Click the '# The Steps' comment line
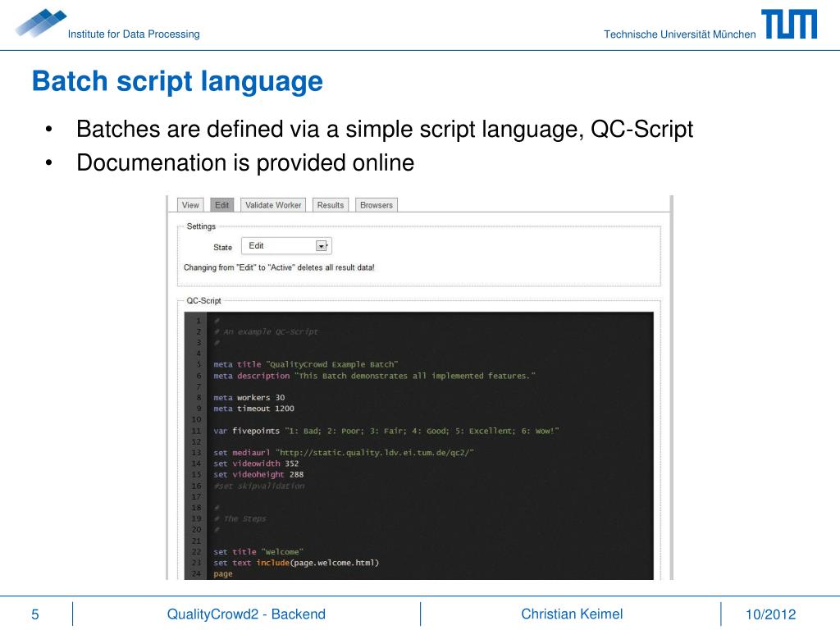This screenshot has width=840, height=630. [240, 518]
